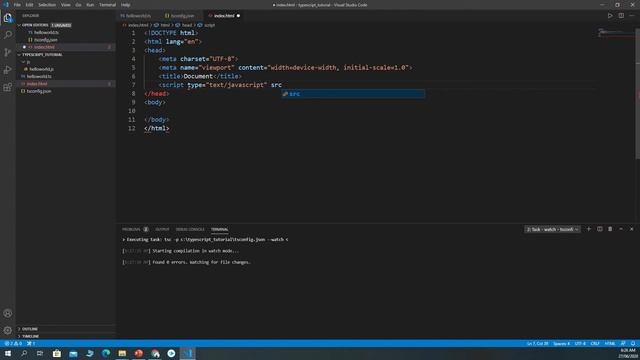Select src suggestion in autocomplete list
Image resolution: width=640 pixels, height=360 pixels.
[x=353, y=94]
